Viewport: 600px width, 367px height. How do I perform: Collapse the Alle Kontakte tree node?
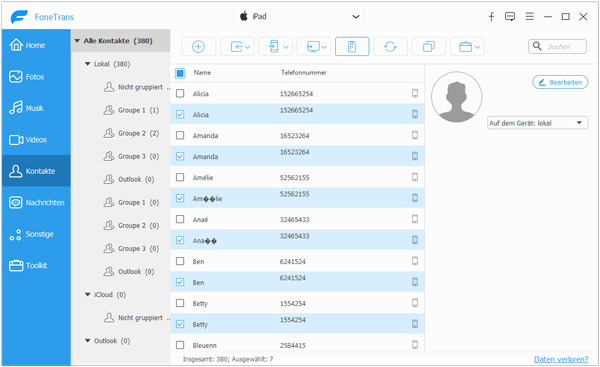(77, 41)
